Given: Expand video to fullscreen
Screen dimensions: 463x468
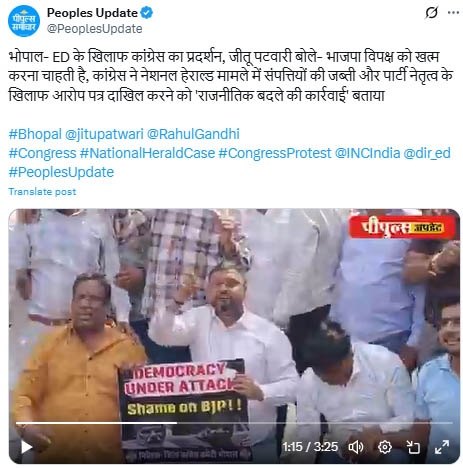Looking at the screenshot, I should 442,447.
